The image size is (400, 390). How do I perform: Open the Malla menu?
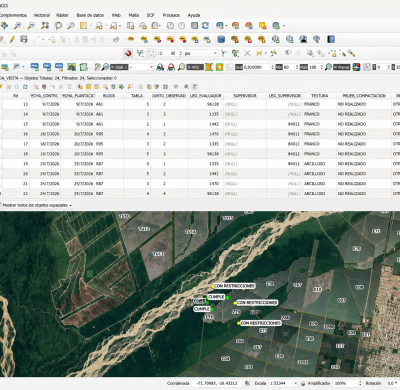tap(134, 15)
